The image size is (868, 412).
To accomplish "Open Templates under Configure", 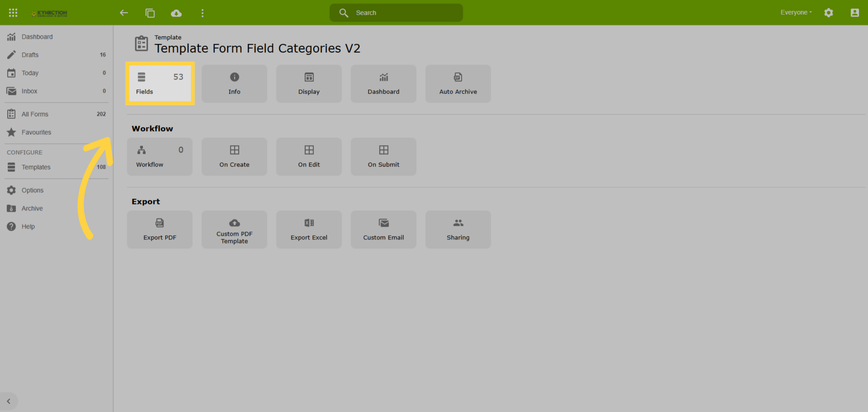I will pyautogui.click(x=56, y=167).
